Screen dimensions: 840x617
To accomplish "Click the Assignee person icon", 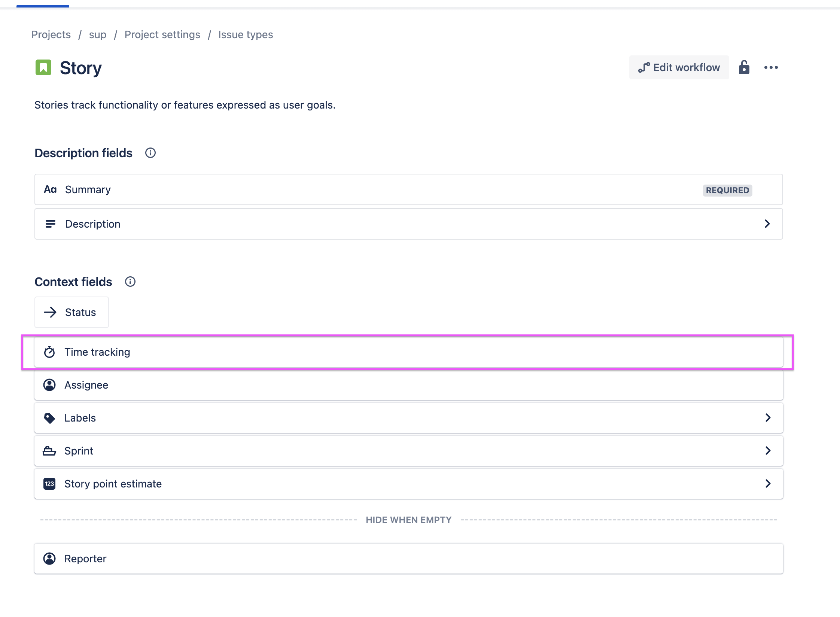I will click(x=50, y=385).
